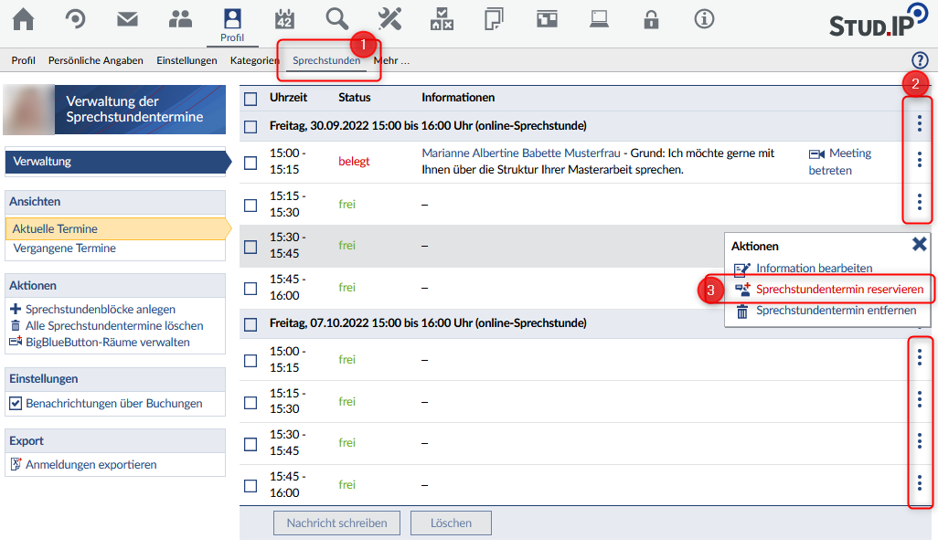This screenshot has width=938, height=560.
Task: Switch to the Persönliche Angaben tab
Action: pos(96,60)
